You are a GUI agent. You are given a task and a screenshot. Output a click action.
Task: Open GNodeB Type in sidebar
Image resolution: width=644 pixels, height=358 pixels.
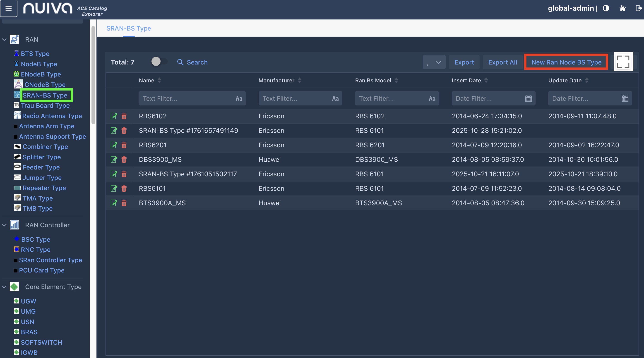45,85
